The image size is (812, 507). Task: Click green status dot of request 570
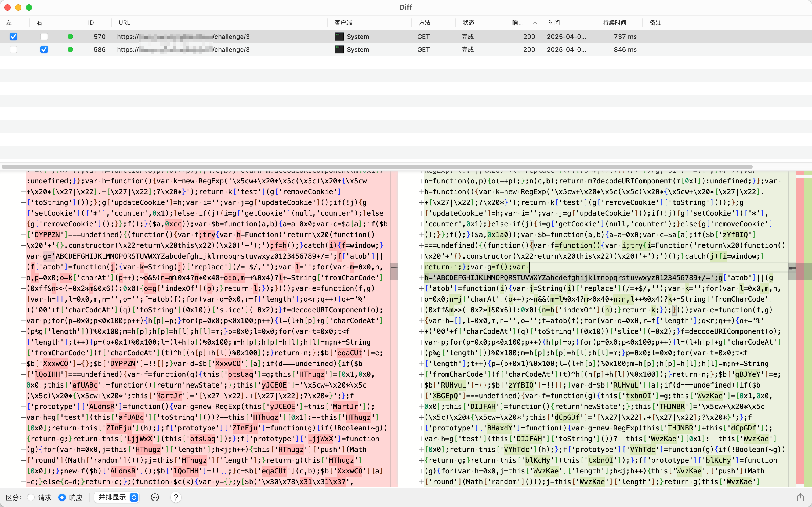coord(70,37)
